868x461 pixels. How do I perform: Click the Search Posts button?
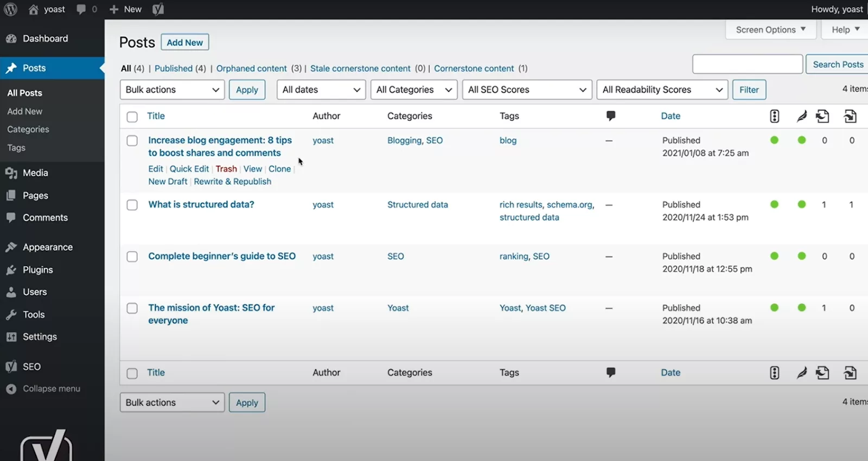[838, 64]
